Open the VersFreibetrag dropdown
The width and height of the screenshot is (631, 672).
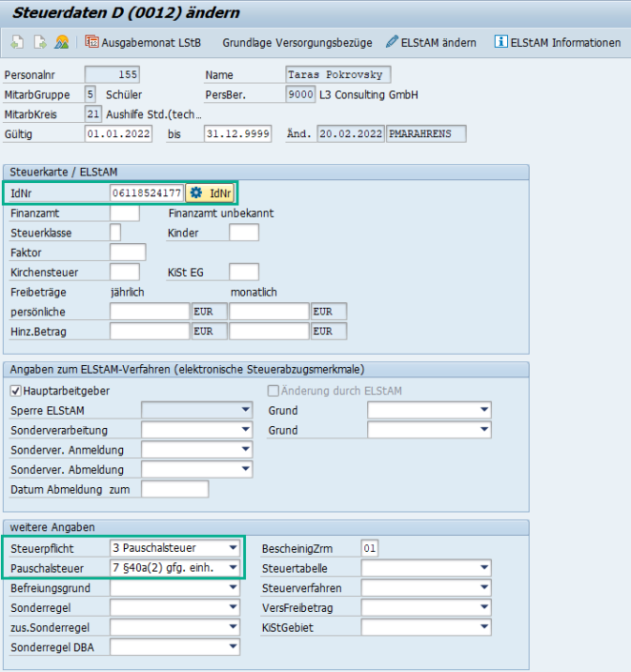tap(426, 607)
